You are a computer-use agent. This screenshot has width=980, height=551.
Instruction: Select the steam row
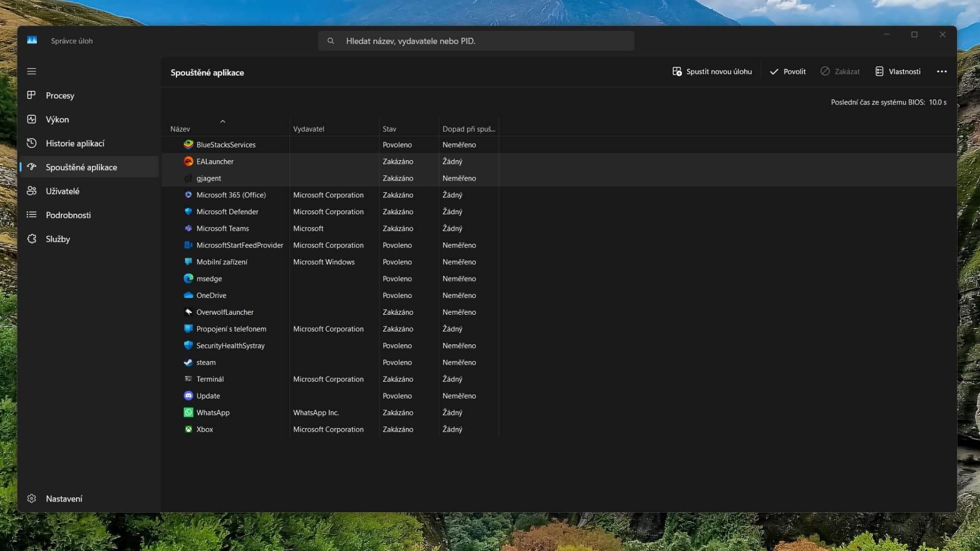point(206,362)
